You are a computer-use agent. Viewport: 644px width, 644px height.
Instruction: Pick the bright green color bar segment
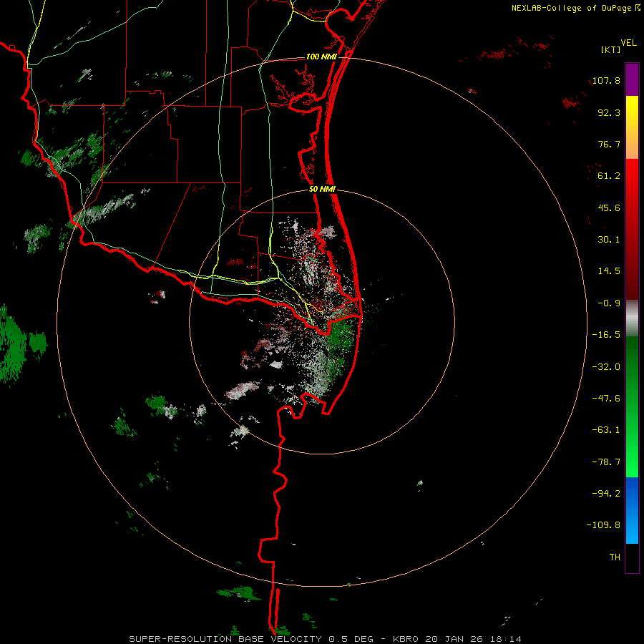point(632,446)
